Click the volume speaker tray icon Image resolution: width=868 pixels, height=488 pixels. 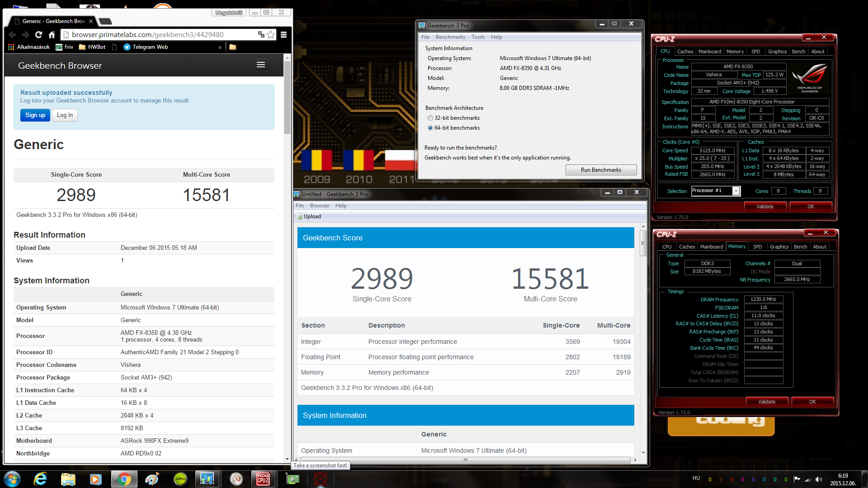pos(818,479)
